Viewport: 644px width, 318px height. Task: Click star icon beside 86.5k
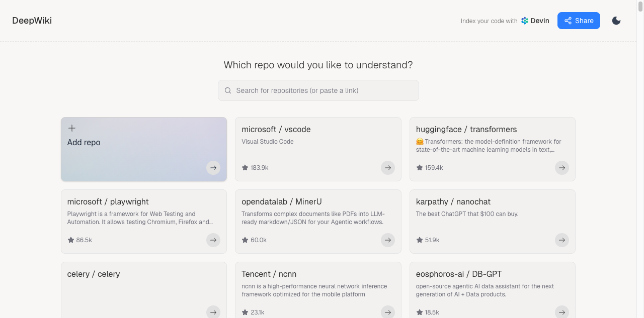coord(71,240)
